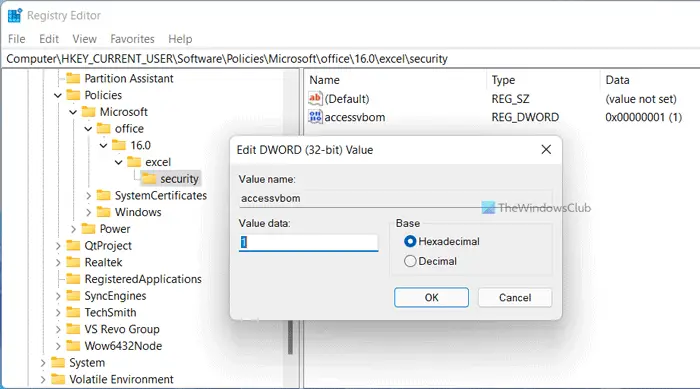This screenshot has width=700, height=389.
Task: Collapse the 16.0 tree node
Action: (x=103, y=146)
